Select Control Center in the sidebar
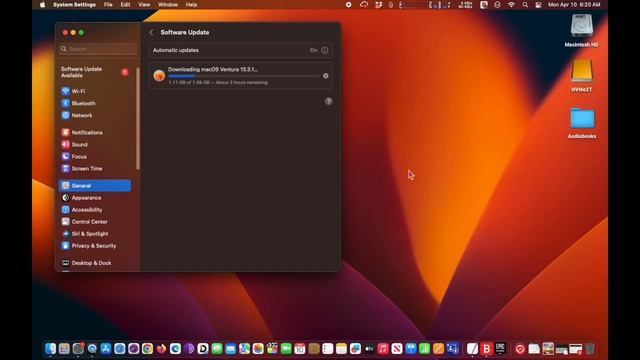The width and height of the screenshot is (640, 360). point(95,222)
